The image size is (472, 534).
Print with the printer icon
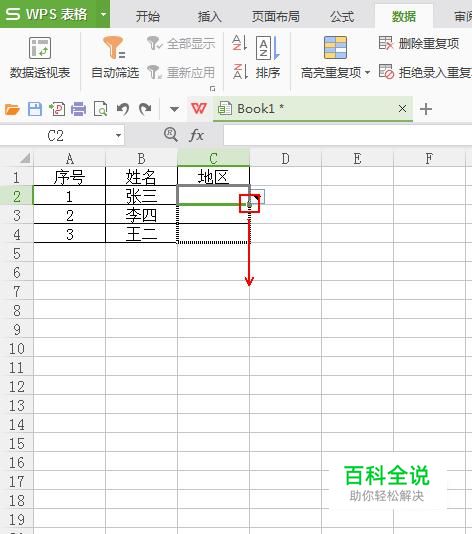(78, 109)
